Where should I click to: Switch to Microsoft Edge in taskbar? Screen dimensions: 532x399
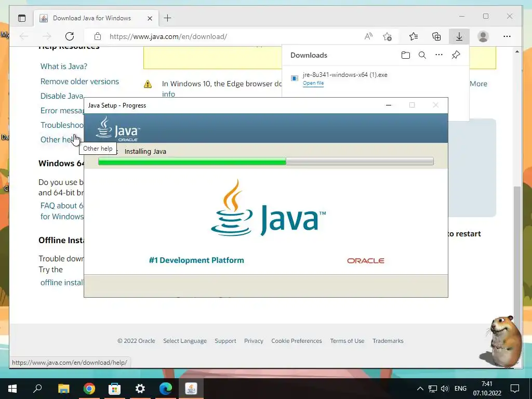166,389
